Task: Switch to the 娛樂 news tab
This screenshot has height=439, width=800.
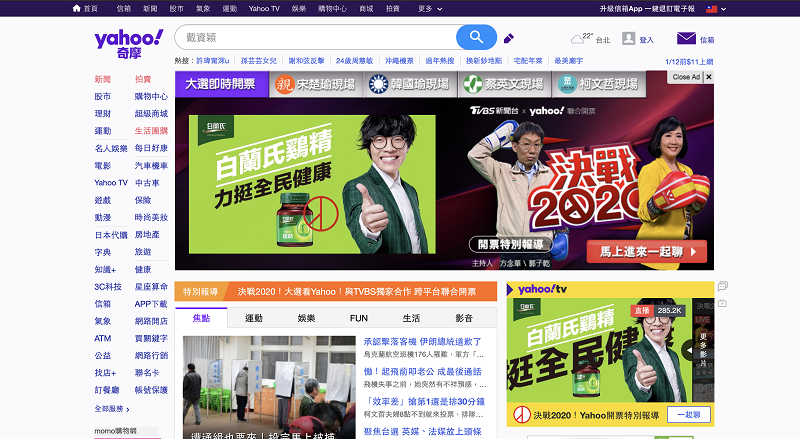Action: pyautogui.click(x=306, y=318)
